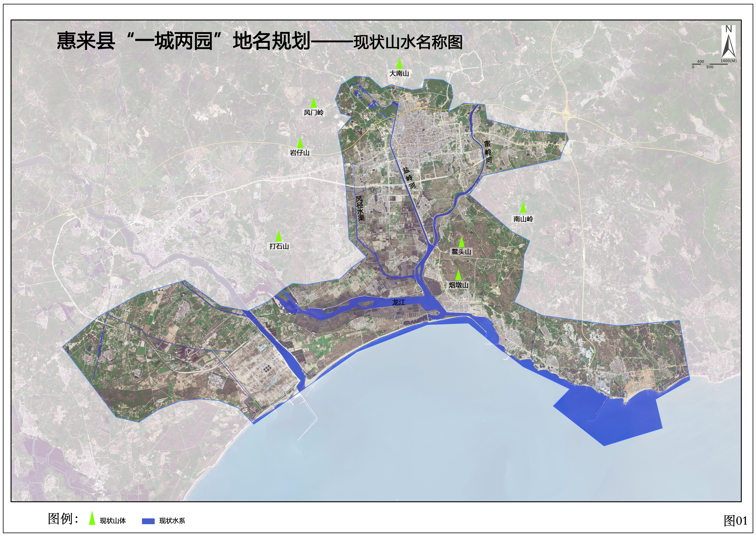756x535 pixels.
Task: Click the green mountain marker above 鳌头山
Action: (462, 242)
